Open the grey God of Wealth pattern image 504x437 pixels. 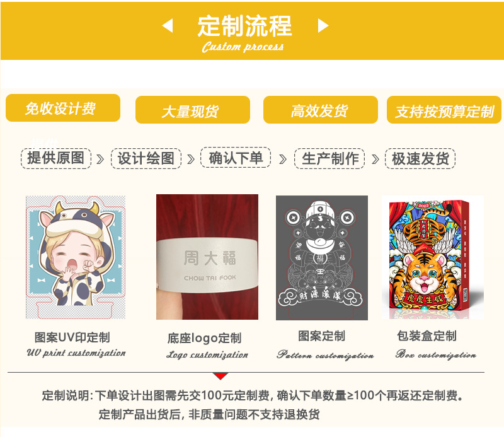pos(322,258)
